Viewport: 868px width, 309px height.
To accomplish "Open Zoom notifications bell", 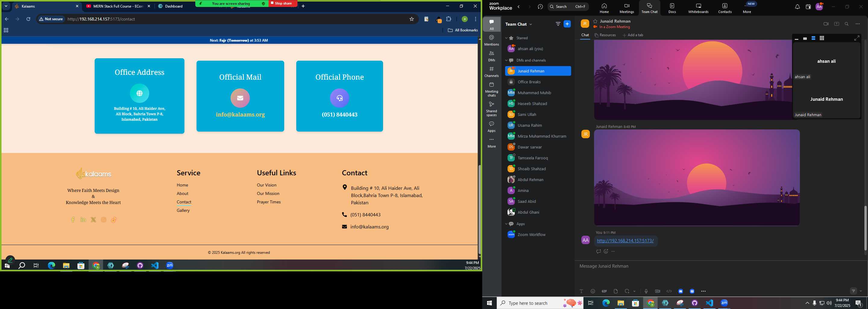I will 797,7.
